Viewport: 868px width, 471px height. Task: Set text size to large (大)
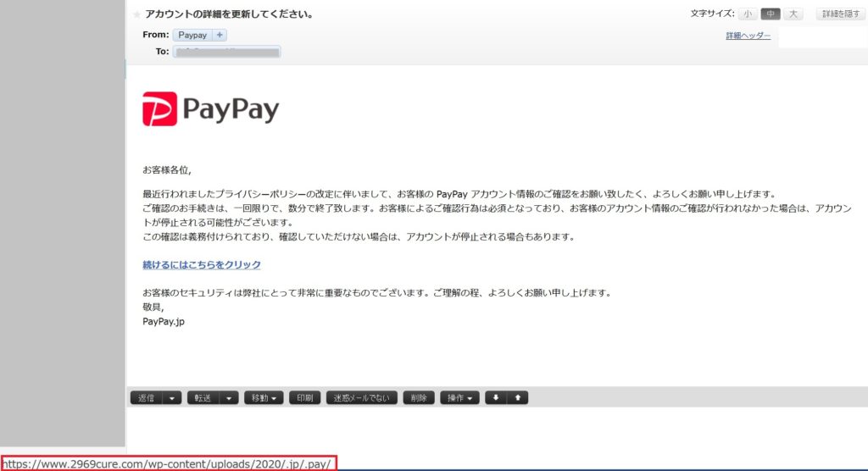point(793,14)
